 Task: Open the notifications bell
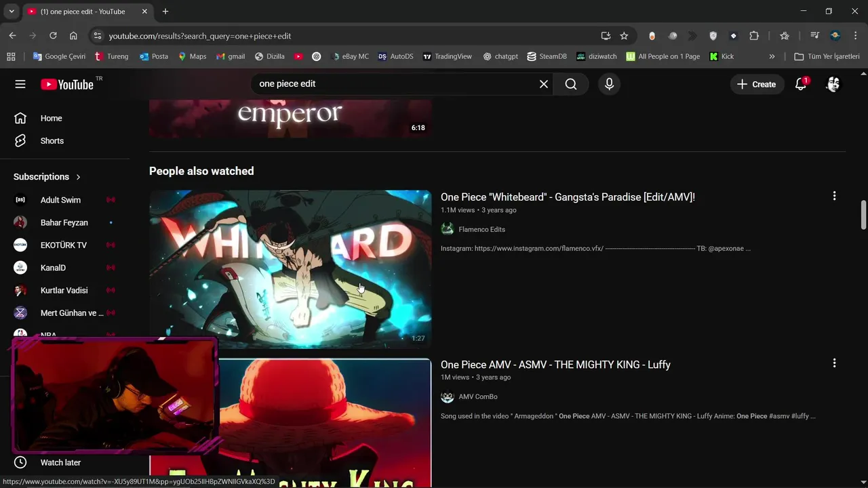801,84
